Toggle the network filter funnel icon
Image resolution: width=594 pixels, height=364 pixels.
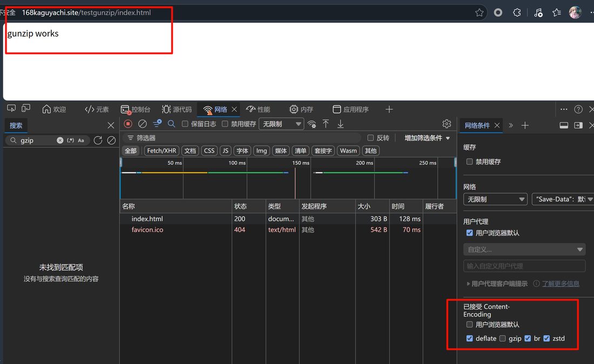[x=157, y=124]
